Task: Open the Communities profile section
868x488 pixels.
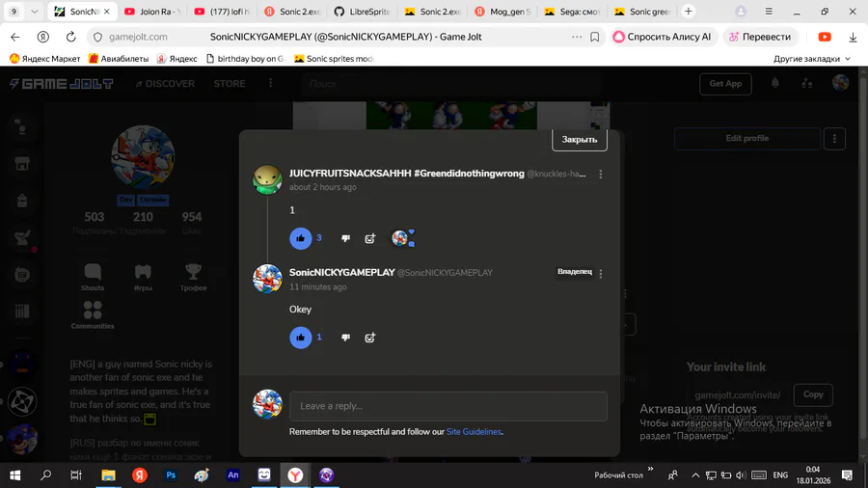Action: [x=93, y=314]
